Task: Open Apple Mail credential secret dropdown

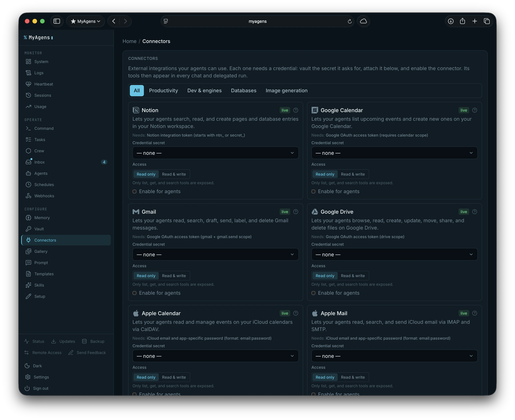Action: [x=394, y=356]
